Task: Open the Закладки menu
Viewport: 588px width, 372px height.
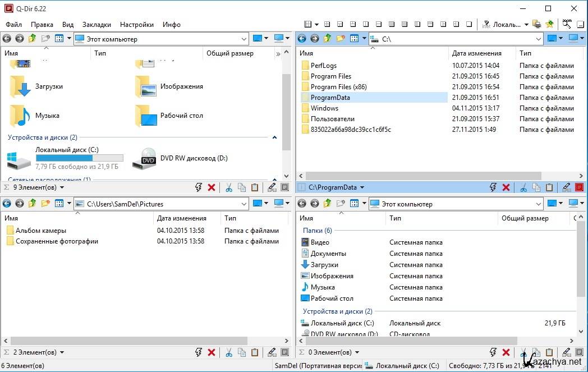Action: pos(97,25)
